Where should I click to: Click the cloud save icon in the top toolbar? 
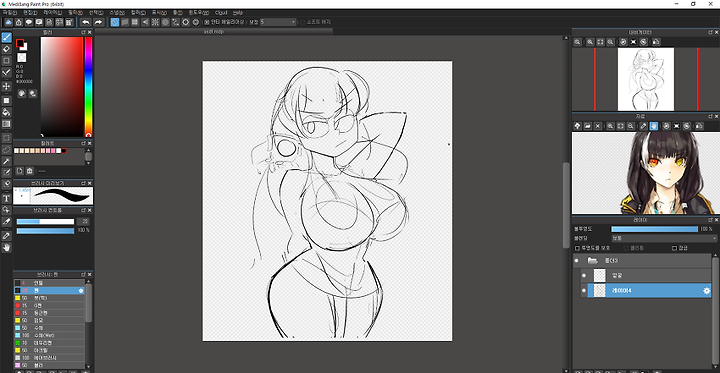pos(9,22)
